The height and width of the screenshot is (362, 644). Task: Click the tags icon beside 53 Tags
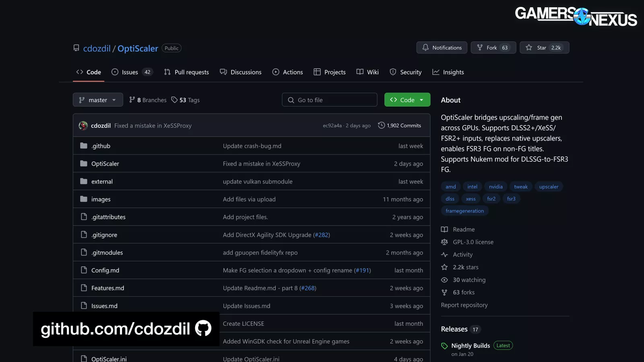coord(174,100)
